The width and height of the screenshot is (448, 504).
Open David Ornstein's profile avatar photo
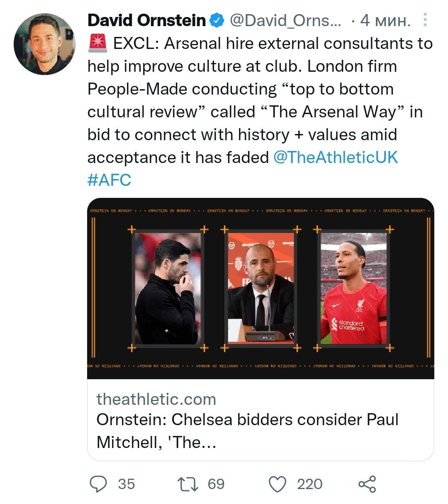(44, 44)
